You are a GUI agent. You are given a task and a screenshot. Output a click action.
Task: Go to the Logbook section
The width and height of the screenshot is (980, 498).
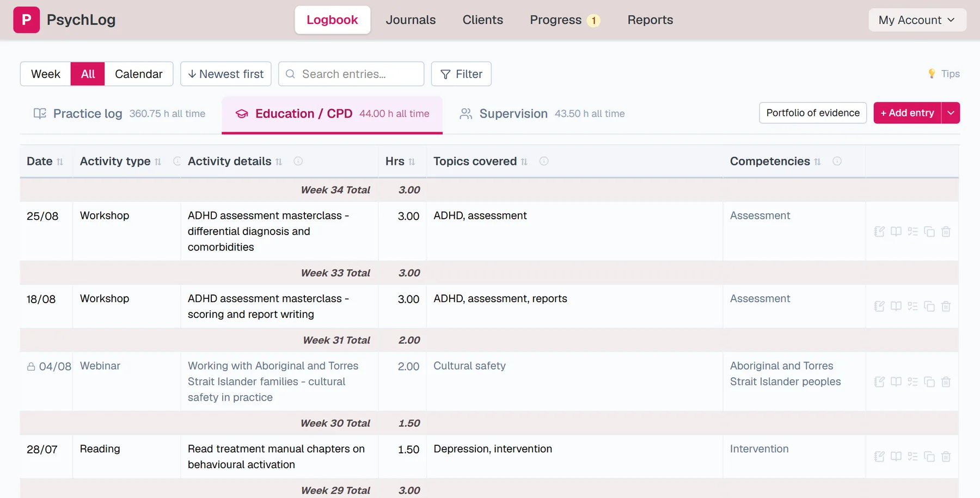coord(333,20)
